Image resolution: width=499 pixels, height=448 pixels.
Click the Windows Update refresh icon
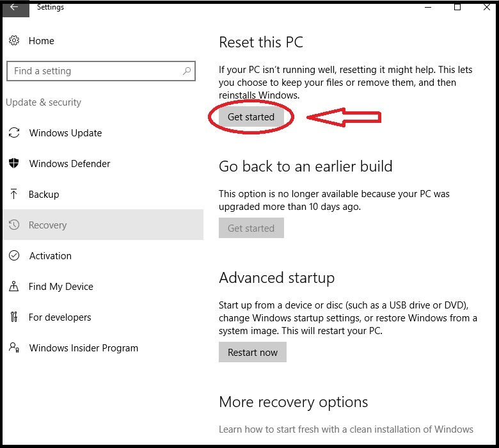pos(14,133)
